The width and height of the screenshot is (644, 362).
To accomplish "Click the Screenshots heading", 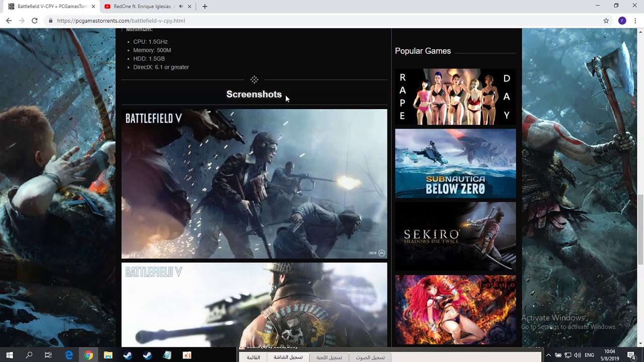I will click(254, 94).
